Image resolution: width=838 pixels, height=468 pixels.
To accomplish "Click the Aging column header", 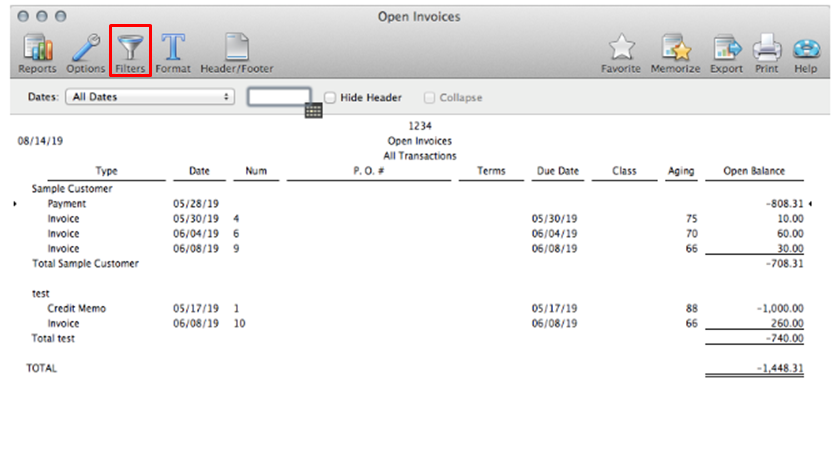I will [x=681, y=171].
